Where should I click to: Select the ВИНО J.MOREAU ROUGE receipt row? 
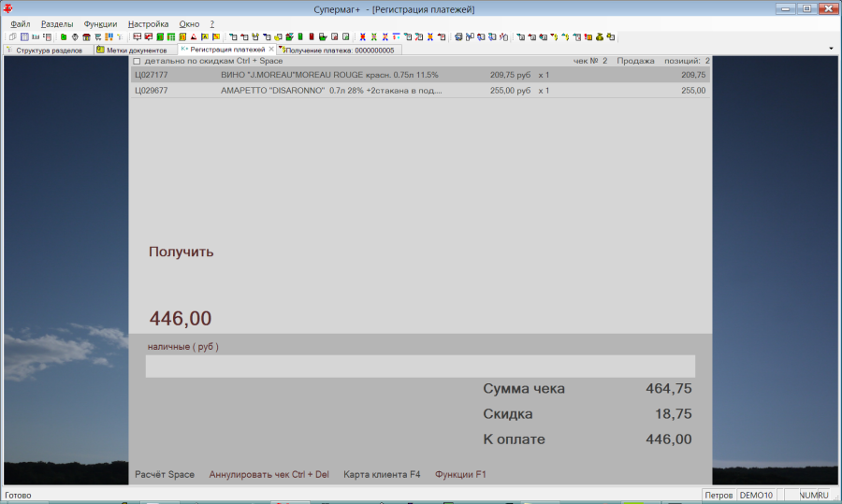420,75
